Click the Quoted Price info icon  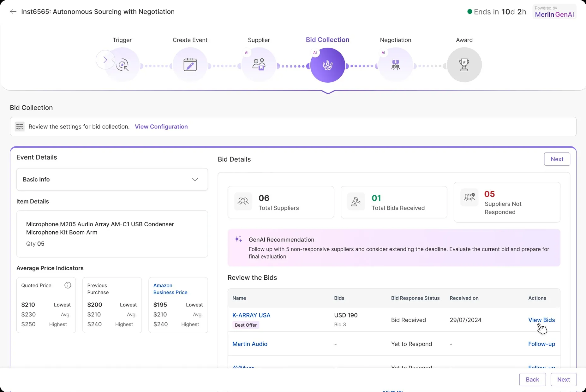pos(68,285)
